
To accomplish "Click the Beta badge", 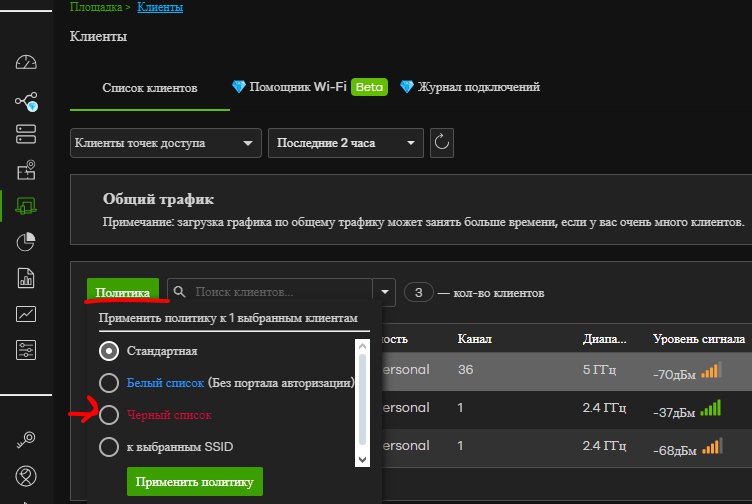I will click(369, 87).
